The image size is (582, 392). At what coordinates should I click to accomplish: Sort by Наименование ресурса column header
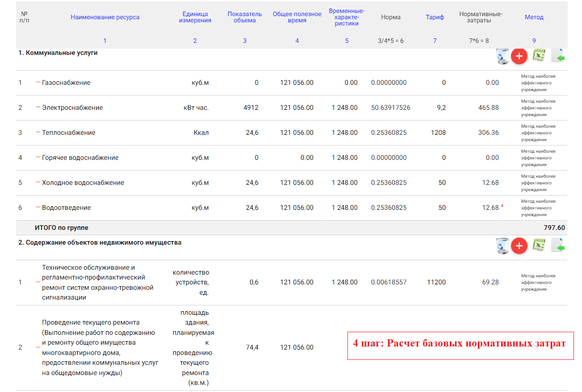click(x=105, y=17)
